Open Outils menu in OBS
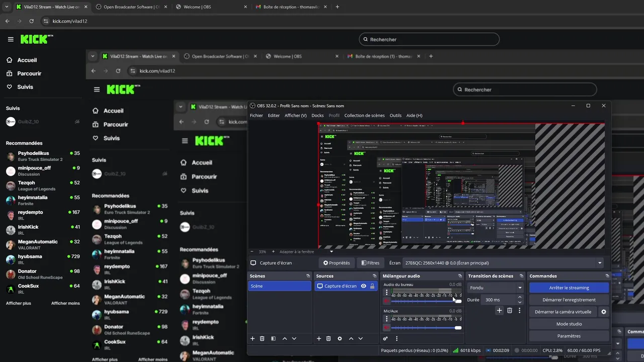Viewport: 644px width, 362px height. click(395, 116)
